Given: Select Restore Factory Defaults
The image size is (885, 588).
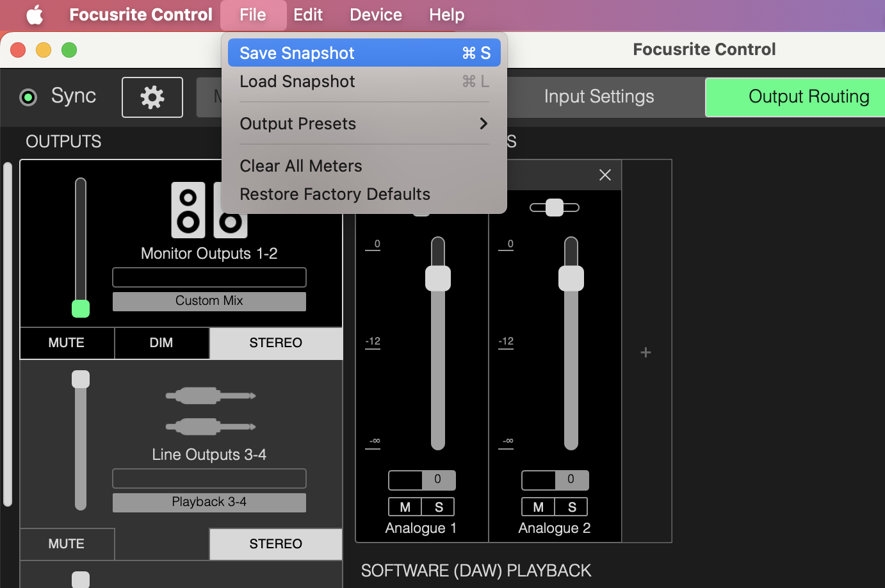Looking at the screenshot, I should coord(364,194).
